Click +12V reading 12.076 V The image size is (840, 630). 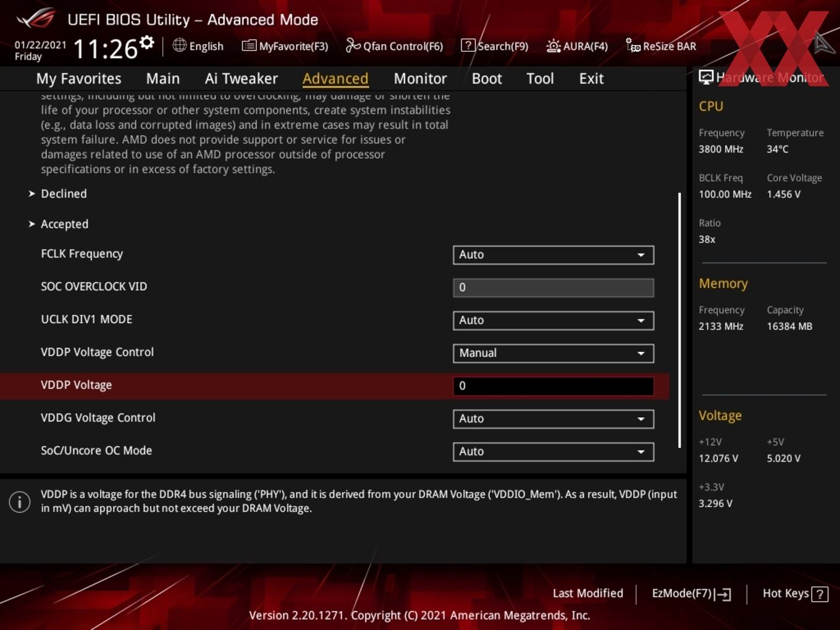click(718, 458)
